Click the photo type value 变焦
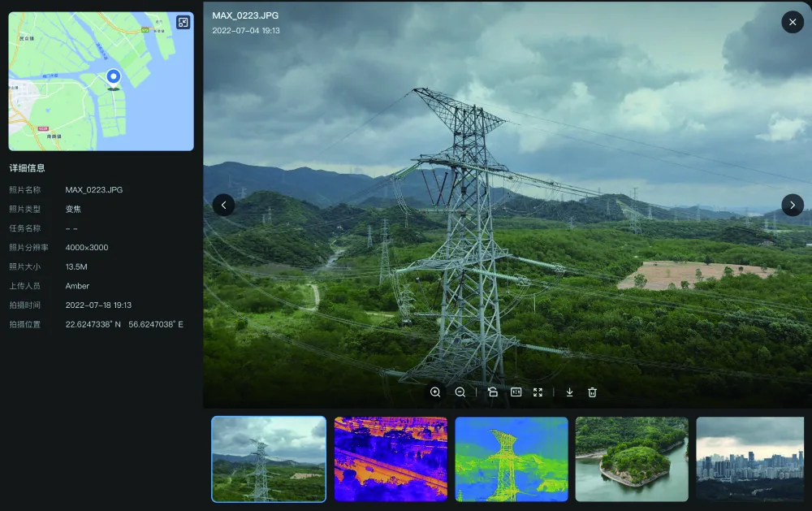This screenshot has height=511, width=812. coord(73,210)
